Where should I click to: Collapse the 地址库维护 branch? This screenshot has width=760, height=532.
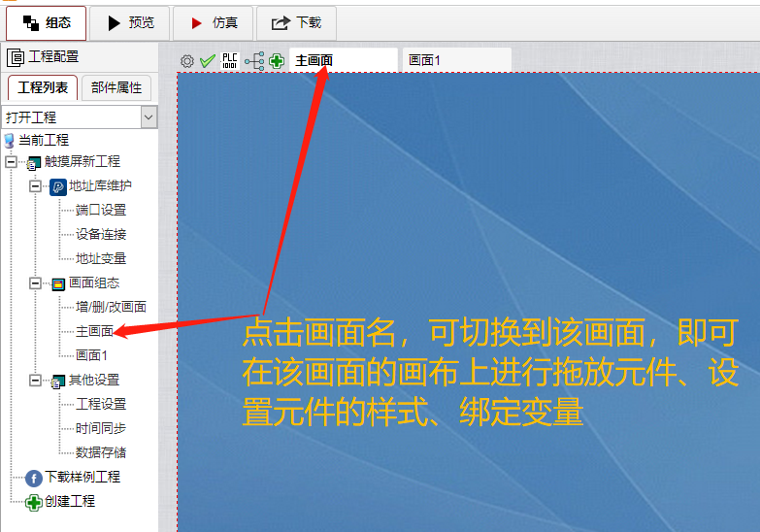point(35,186)
